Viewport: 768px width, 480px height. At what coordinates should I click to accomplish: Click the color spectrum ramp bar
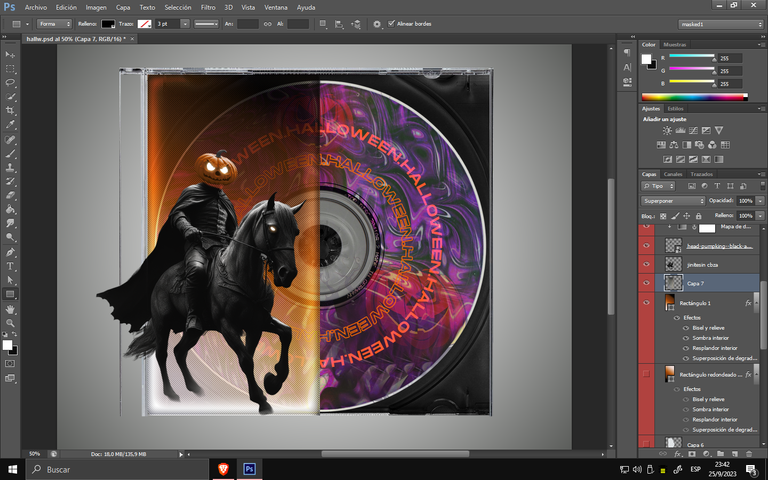[695, 97]
